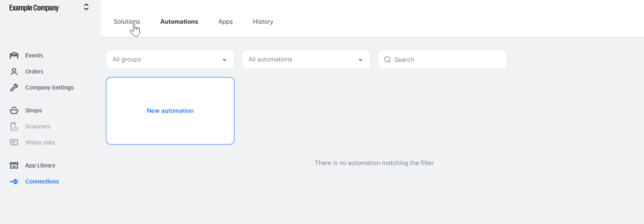Click the magnifier icon in Search
Screen dimensions: 644x224
[387, 59]
